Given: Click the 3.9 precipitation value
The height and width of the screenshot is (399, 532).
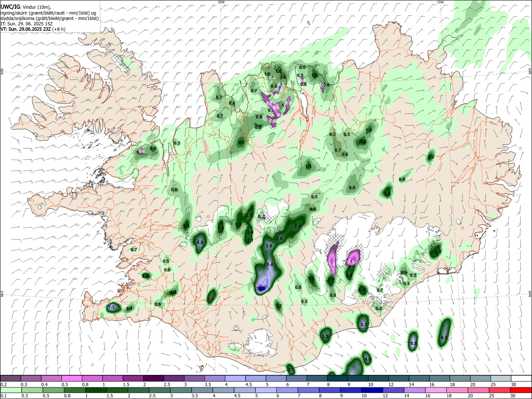Looking at the screenshot, I should click(268, 246).
